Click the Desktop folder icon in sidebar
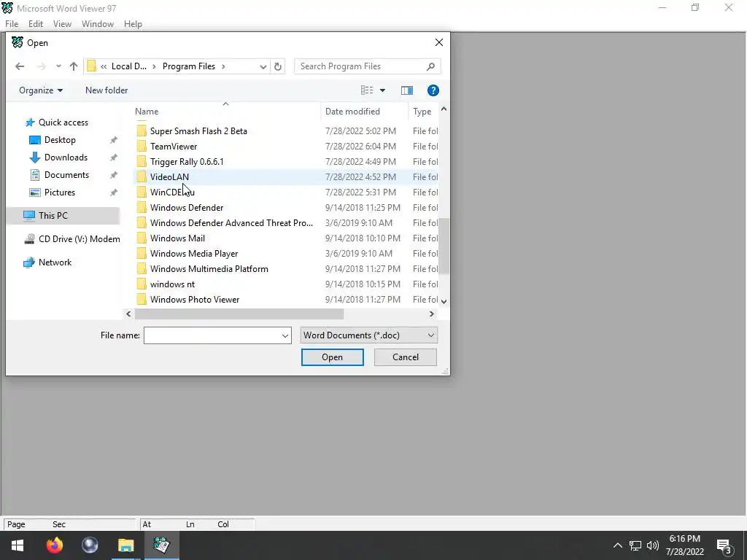 tap(35, 140)
